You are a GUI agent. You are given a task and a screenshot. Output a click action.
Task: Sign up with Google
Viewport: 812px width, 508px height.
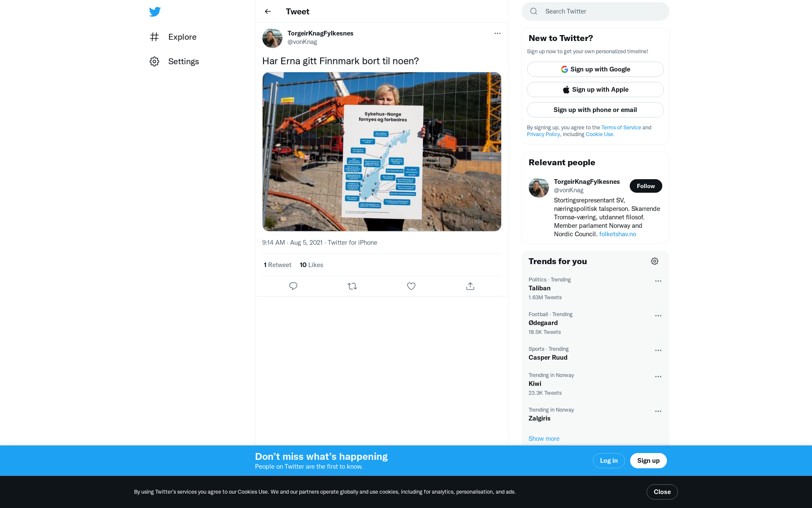point(595,69)
